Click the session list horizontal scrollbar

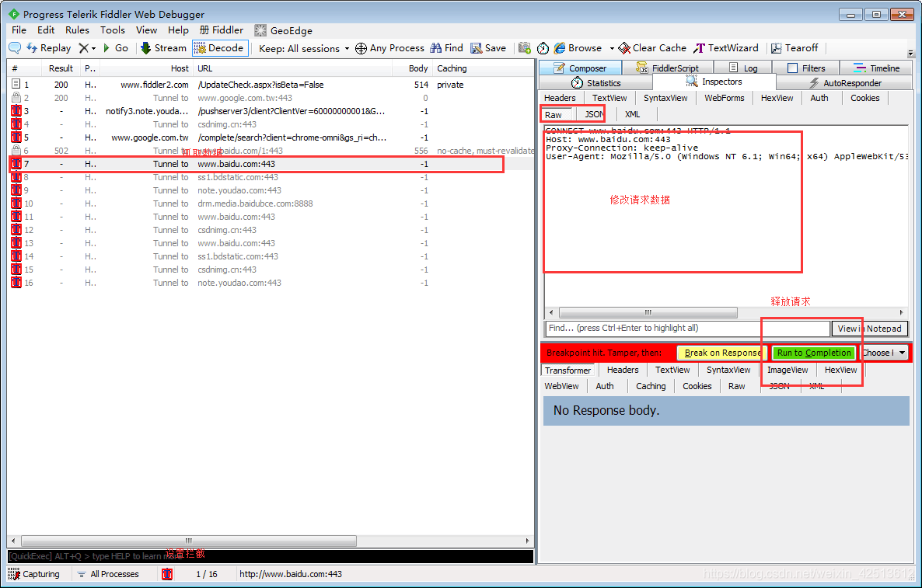pyautogui.click(x=189, y=541)
